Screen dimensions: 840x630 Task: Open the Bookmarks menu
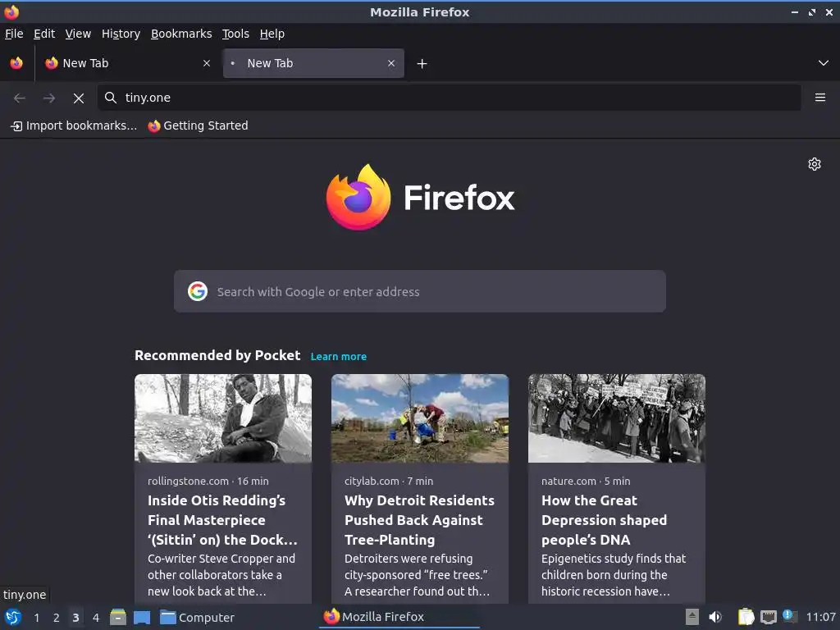(x=181, y=34)
